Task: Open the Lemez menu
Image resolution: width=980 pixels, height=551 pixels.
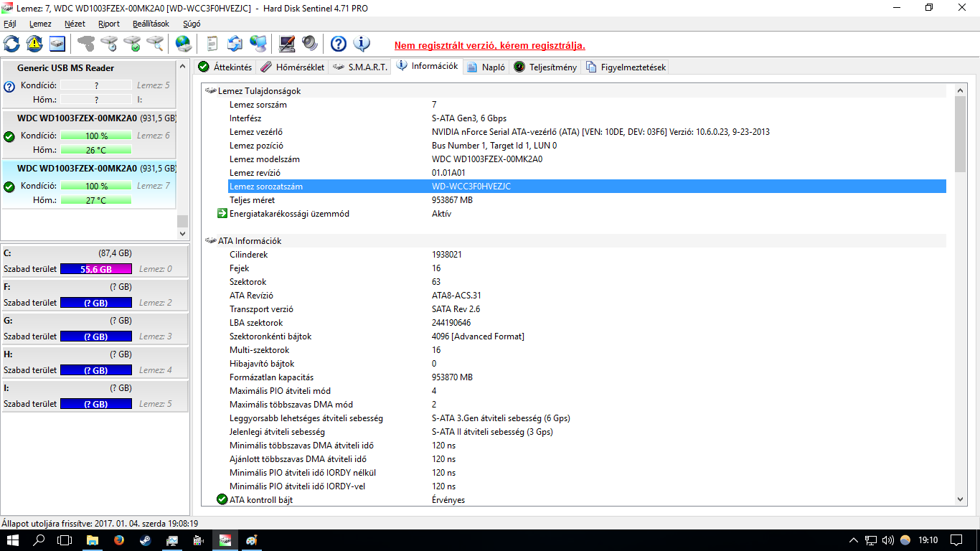Action: pos(40,24)
